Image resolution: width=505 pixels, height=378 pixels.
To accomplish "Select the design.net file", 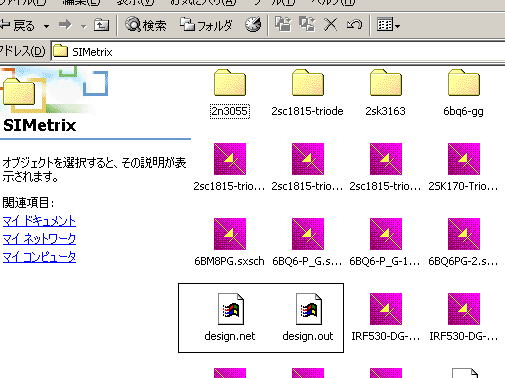I will 230,317.
